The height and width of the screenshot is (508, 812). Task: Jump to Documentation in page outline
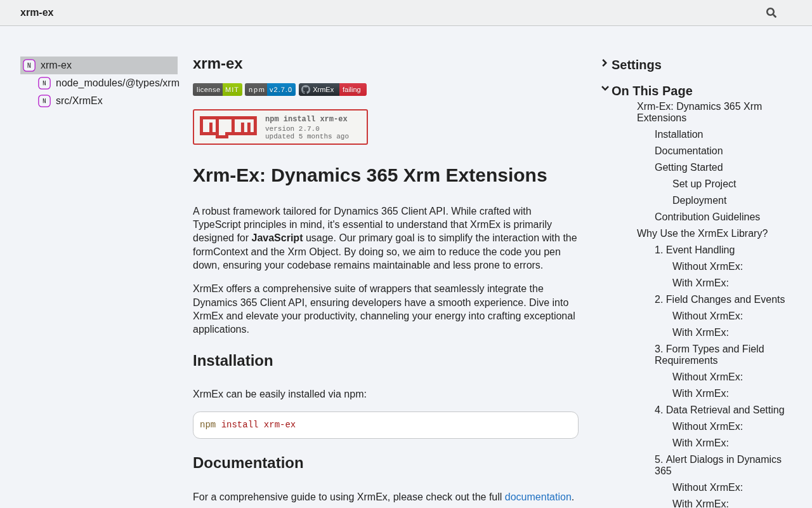click(x=689, y=151)
